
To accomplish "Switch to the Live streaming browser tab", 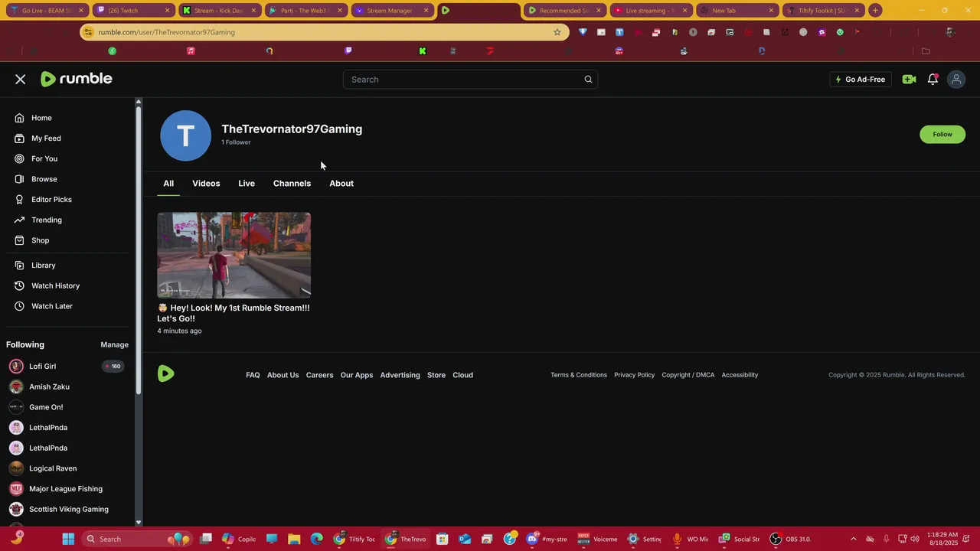I will 651,11.
